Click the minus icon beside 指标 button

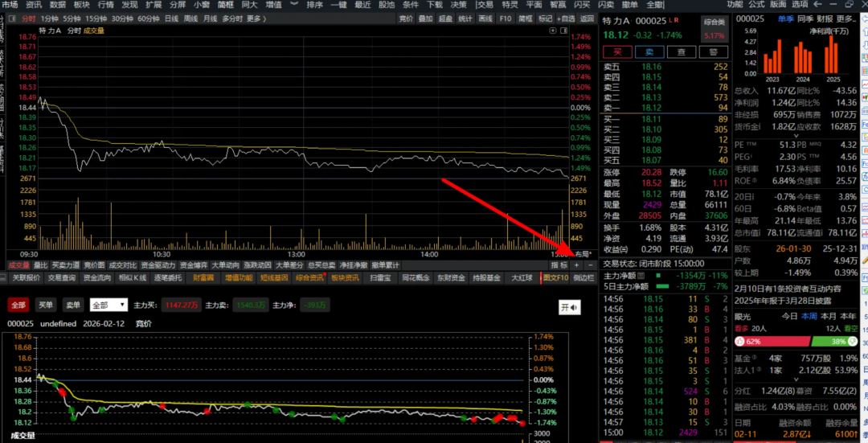pos(591,265)
